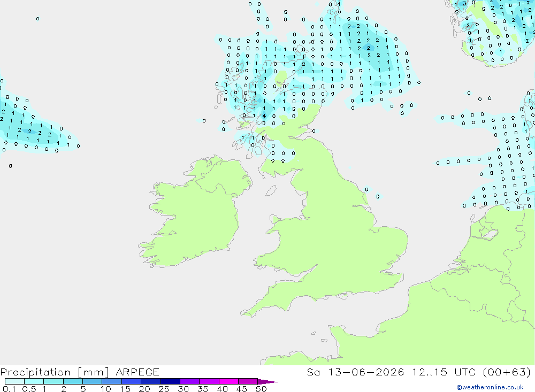535x392 pixels.
Task: Click the '0.5' legend scale label
Action: coord(29,389)
